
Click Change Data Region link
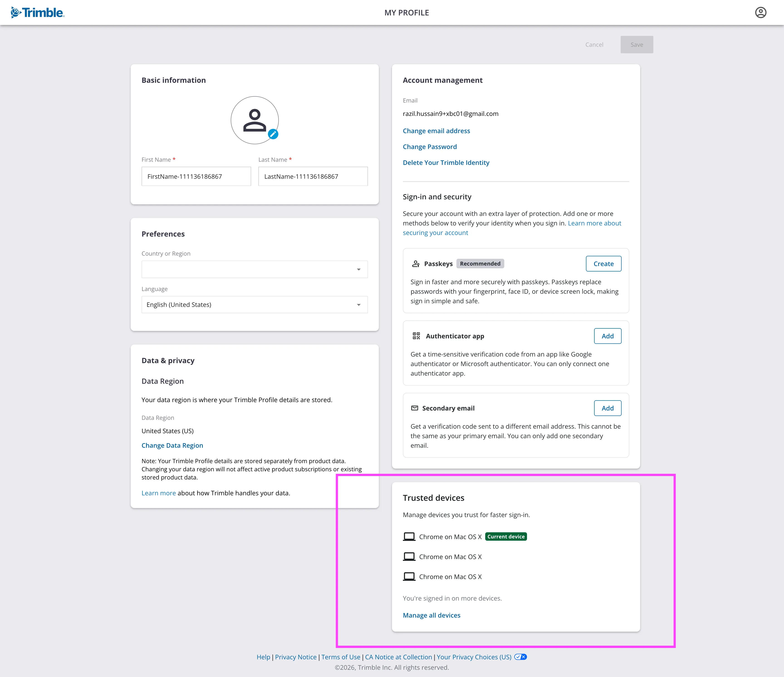tap(172, 445)
